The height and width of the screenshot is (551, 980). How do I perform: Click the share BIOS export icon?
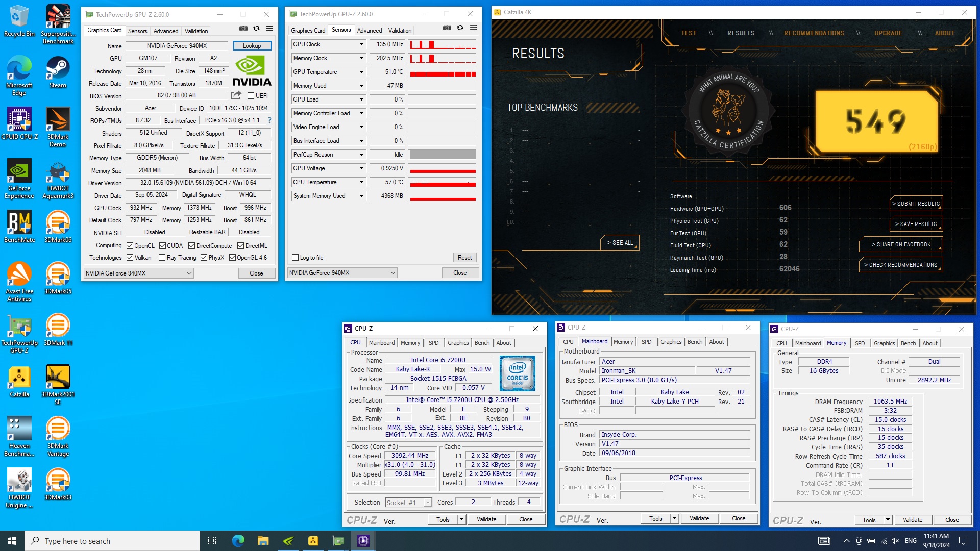click(236, 95)
